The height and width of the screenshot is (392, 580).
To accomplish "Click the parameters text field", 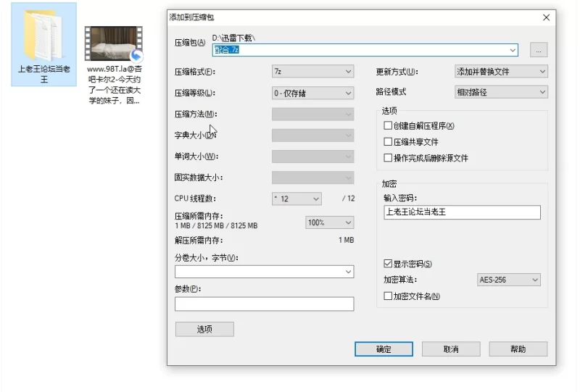I will pyautogui.click(x=264, y=304).
